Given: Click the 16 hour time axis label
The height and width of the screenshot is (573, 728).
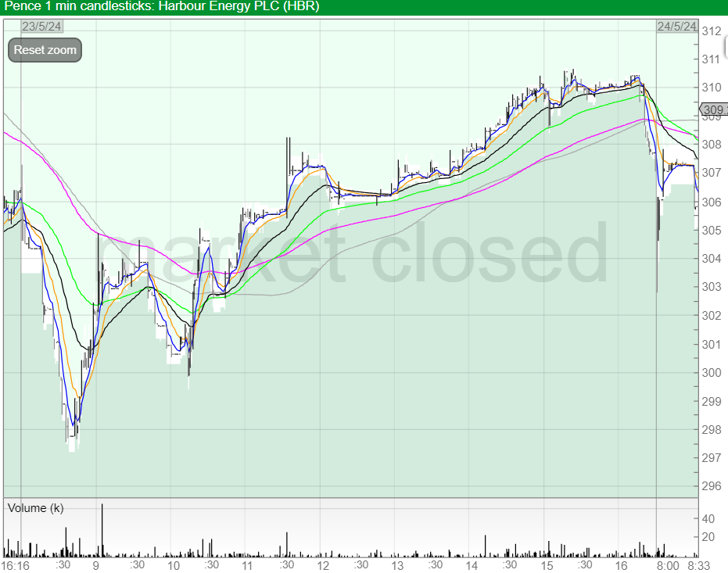Looking at the screenshot, I should 621,566.
